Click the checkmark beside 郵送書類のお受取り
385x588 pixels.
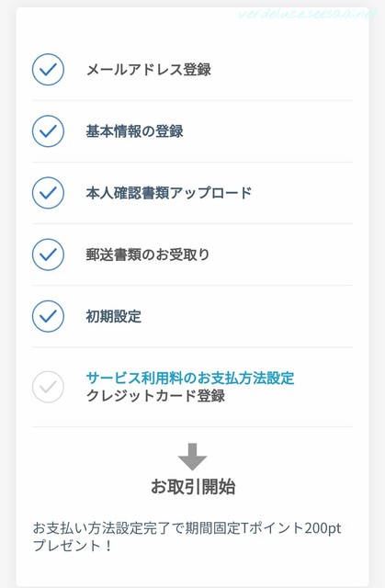click(48, 254)
